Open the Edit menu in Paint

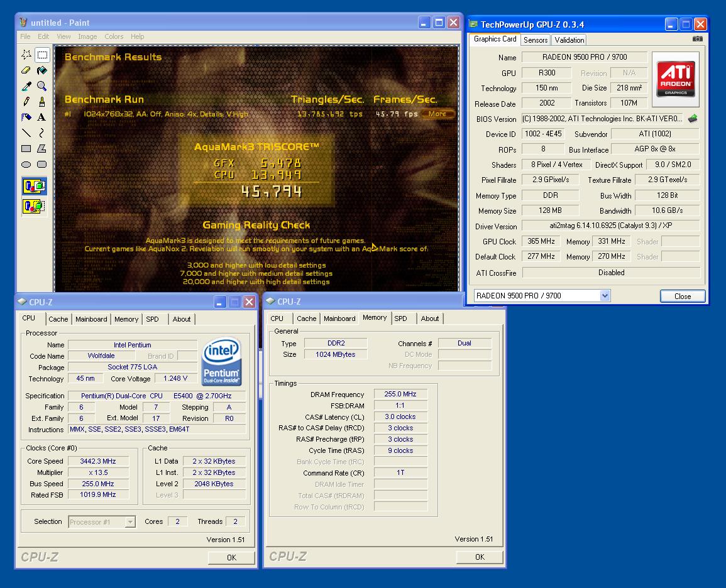point(43,36)
